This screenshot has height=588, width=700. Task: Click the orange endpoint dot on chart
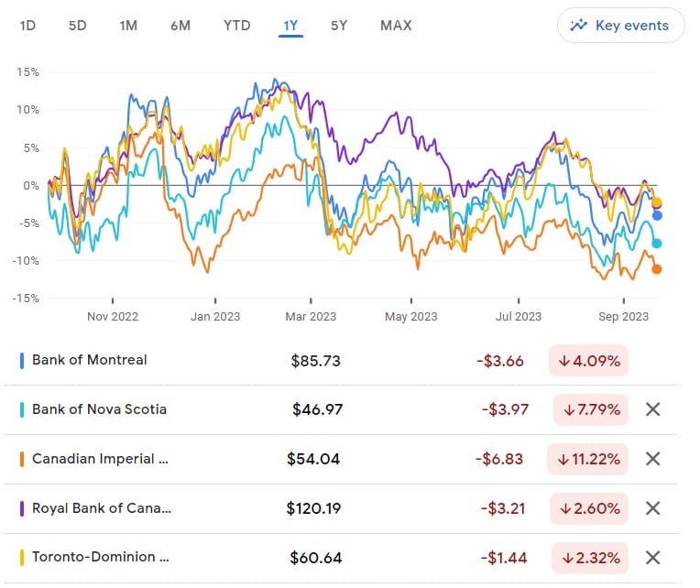pyautogui.click(x=657, y=269)
